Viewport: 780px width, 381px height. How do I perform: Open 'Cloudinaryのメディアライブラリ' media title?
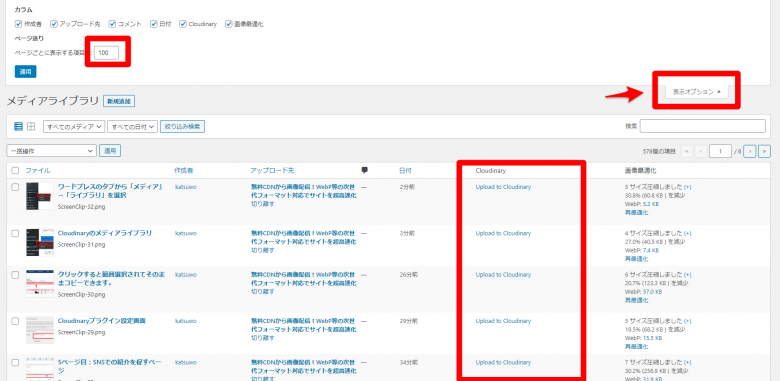(x=105, y=233)
